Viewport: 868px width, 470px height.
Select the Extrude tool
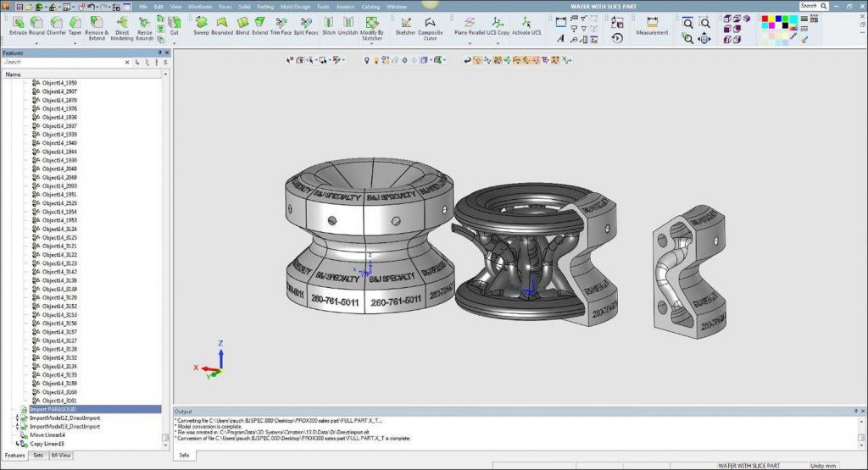(18, 26)
